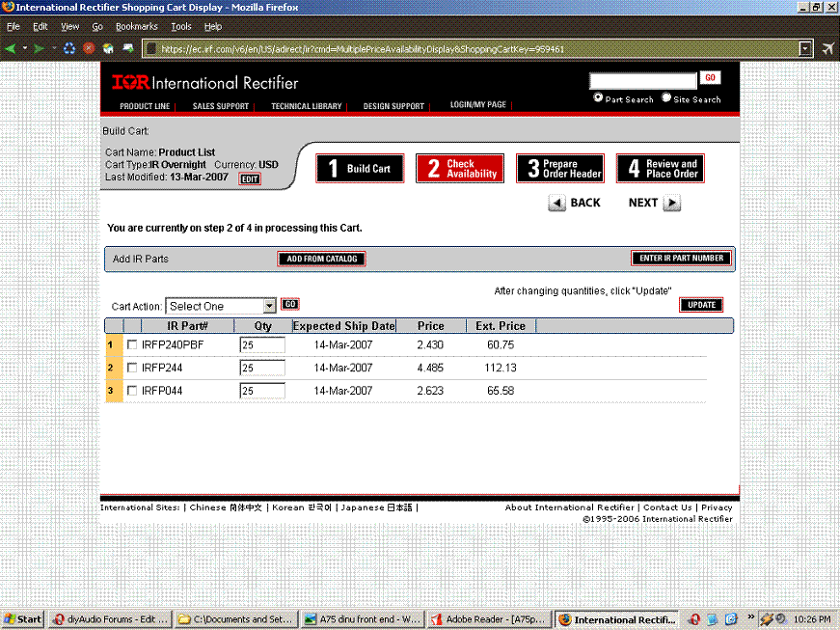Screen dimensions: 840x630
Task: Go to step 4 Review and Place Order
Action: click(660, 168)
